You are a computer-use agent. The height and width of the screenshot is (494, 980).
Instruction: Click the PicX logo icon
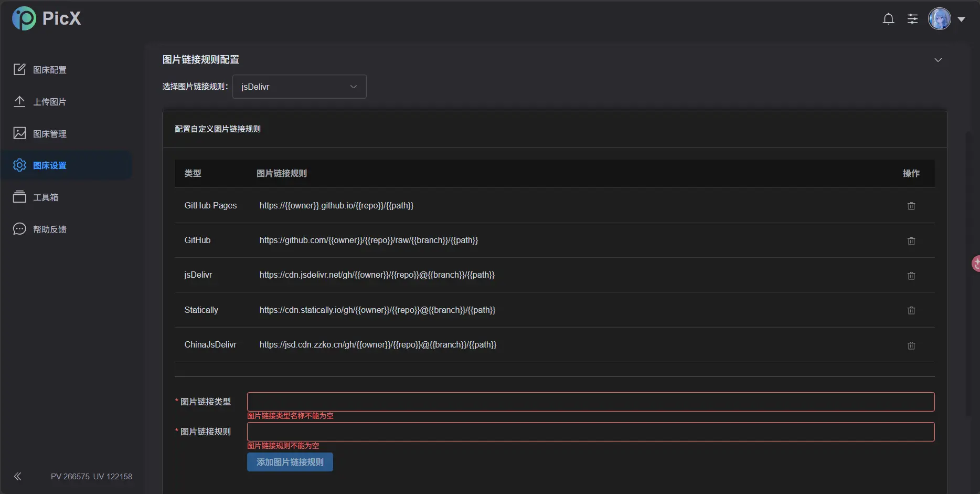pos(24,19)
